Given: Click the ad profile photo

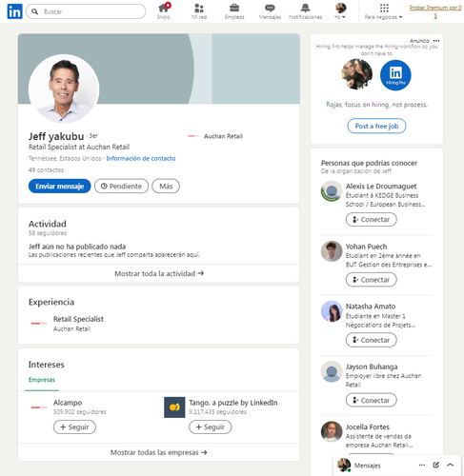Looking at the screenshot, I should click(357, 74).
